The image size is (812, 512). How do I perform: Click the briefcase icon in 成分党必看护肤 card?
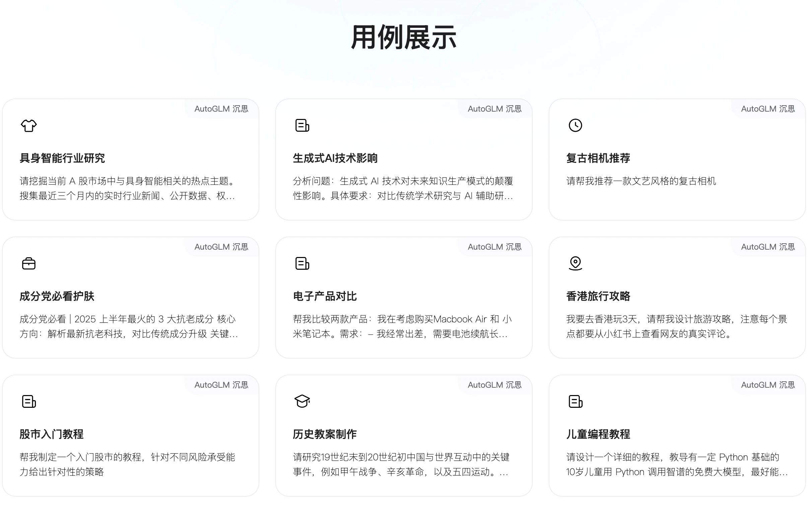(29, 263)
